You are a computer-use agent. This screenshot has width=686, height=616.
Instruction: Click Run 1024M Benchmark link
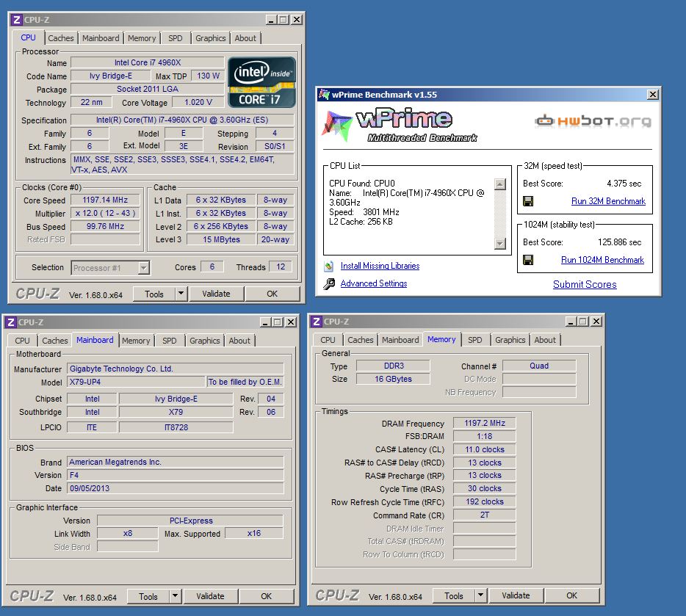[x=602, y=260]
